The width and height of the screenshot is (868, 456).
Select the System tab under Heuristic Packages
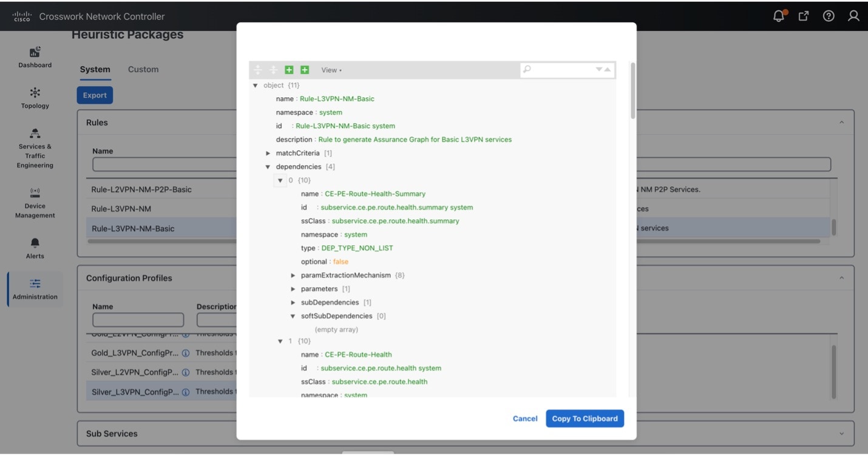[x=95, y=69]
